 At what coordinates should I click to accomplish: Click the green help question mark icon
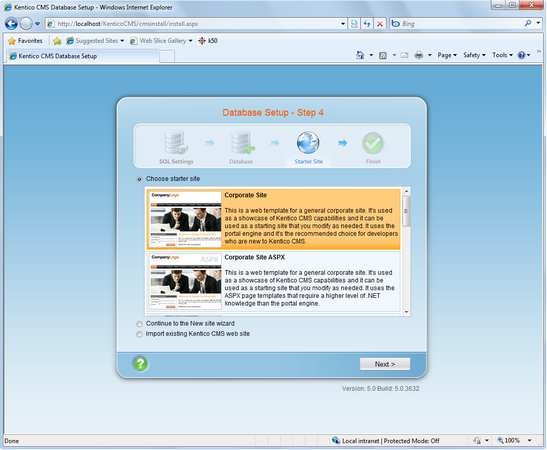point(140,364)
